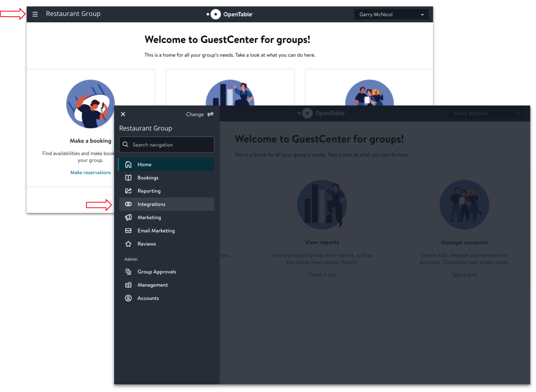Viewport: 536px width, 392px height.
Task: Click the Integrations linked-circles icon
Action: 128,204
